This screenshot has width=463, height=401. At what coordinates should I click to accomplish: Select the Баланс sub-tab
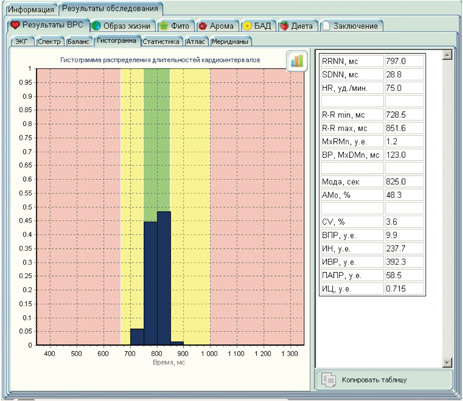pos(79,42)
